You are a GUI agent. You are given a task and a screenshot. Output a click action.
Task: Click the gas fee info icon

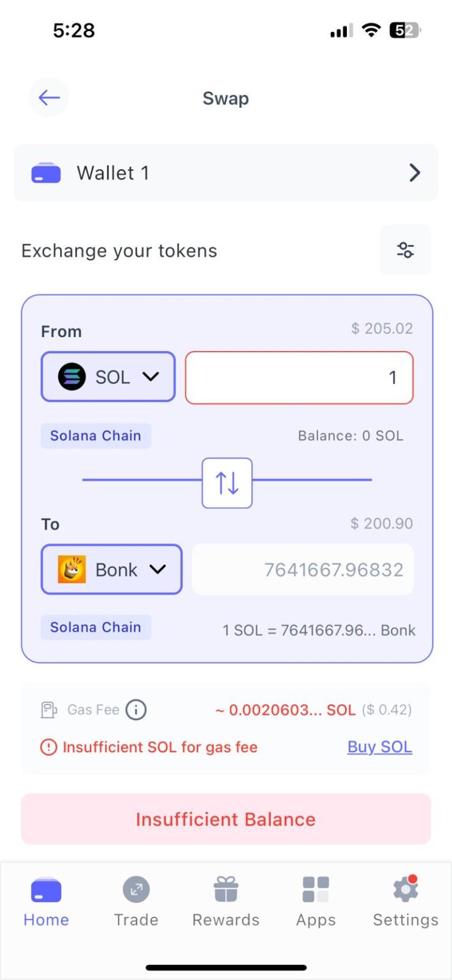click(135, 709)
